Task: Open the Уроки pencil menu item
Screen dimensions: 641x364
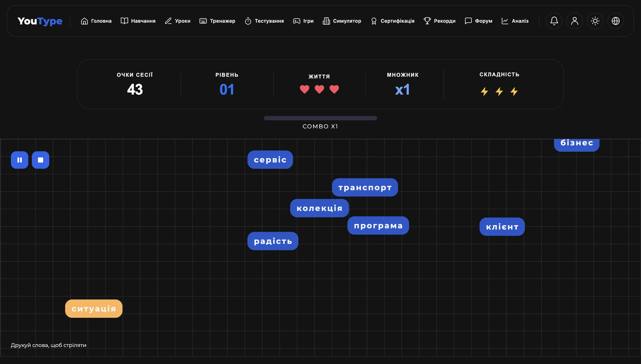Action: [x=178, y=21]
